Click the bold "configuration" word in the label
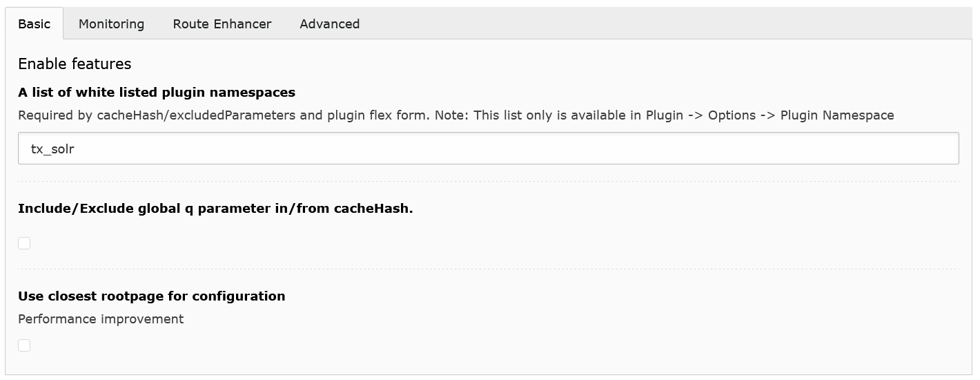This screenshot has width=980, height=380. pos(238,296)
